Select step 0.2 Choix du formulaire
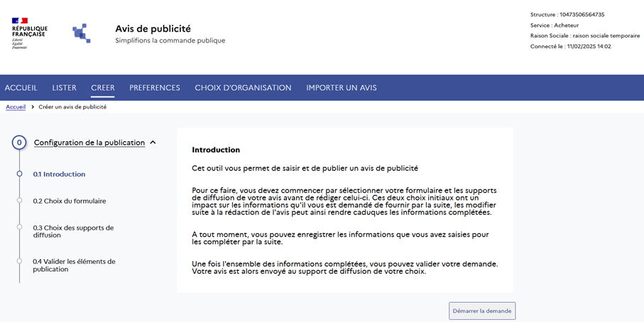 pyautogui.click(x=70, y=201)
